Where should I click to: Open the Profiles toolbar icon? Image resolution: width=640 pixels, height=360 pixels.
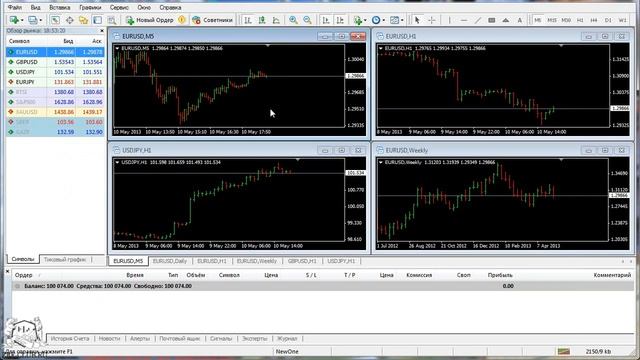point(33,20)
